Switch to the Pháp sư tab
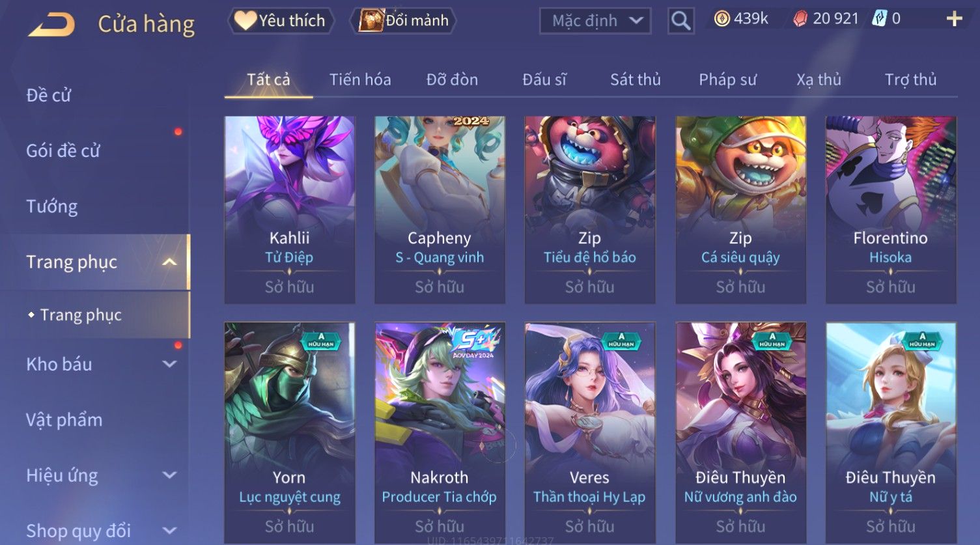The image size is (980, 545). (727, 79)
